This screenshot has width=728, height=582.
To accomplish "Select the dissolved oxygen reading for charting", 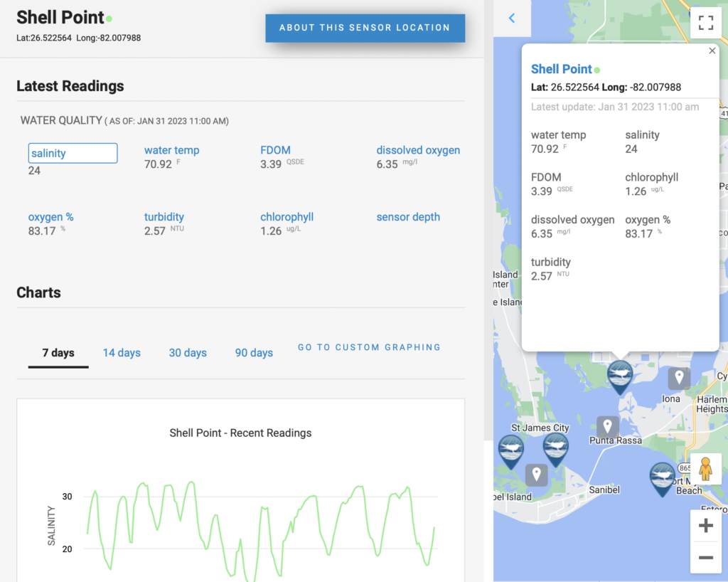I will pyautogui.click(x=417, y=150).
